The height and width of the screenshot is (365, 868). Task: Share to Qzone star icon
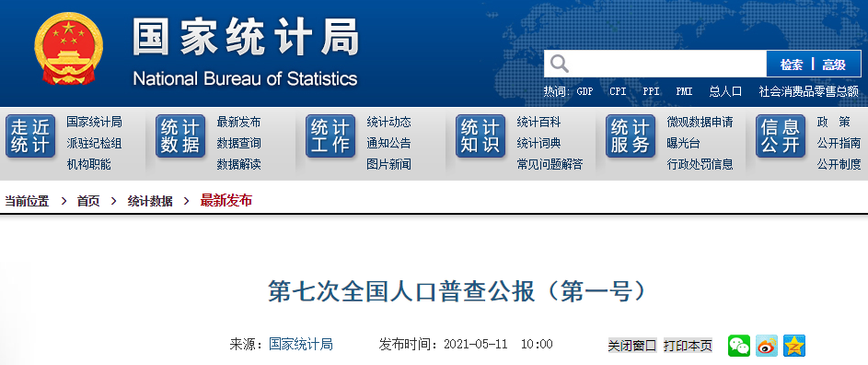point(794,346)
